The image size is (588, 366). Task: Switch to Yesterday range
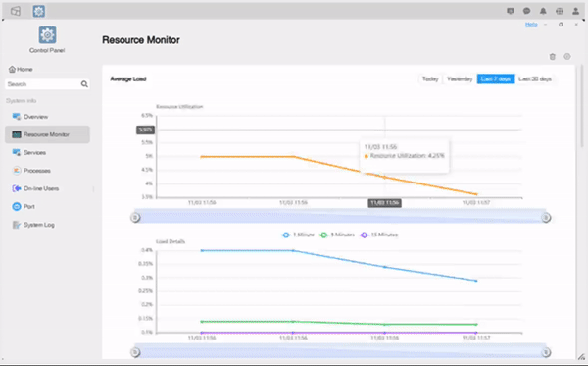coord(460,78)
